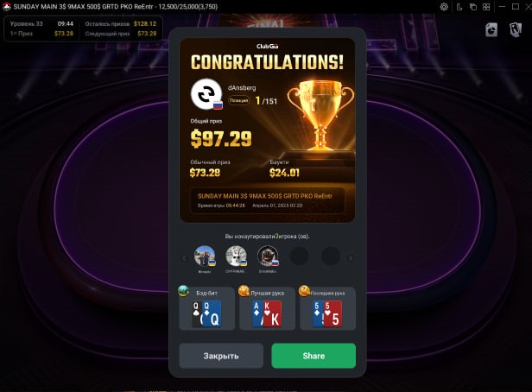532x392 pixels.
Task: Click the first knocked-out player's avatar
Action: tap(205, 256)
